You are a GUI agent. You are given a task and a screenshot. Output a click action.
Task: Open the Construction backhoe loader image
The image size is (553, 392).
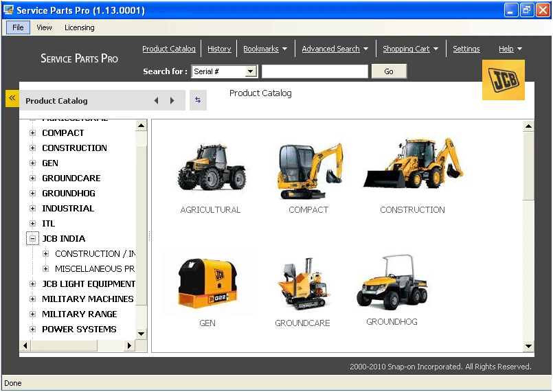click(412, 165)
